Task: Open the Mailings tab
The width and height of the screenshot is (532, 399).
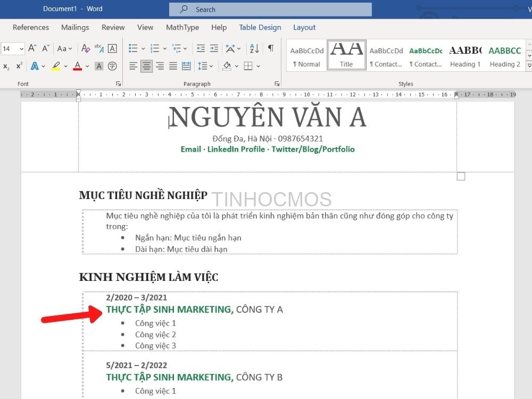Action: [75, 28]
